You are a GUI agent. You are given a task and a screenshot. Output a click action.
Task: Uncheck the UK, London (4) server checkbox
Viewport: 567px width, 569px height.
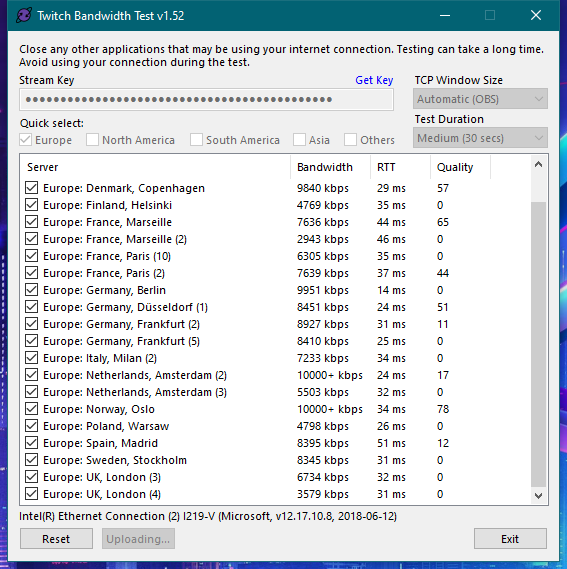click(x=32, y=494)
